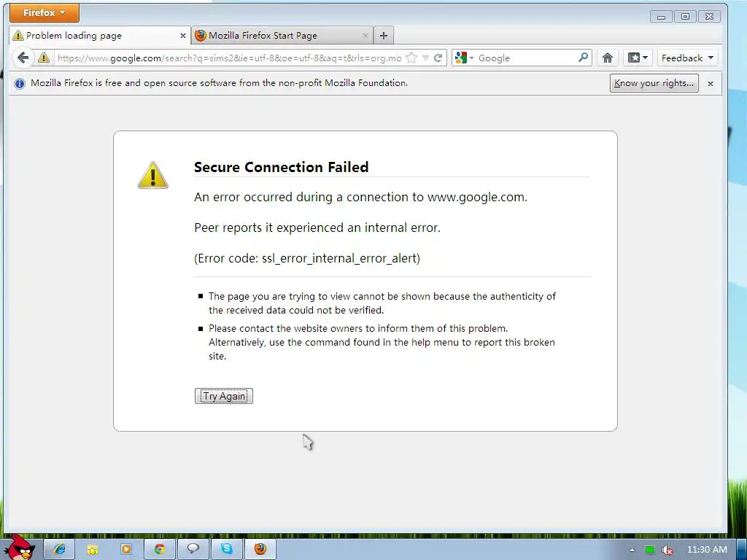The image size is (747, 560).
Task: Open the media player from the taskbar
Action: click(125, 549)
